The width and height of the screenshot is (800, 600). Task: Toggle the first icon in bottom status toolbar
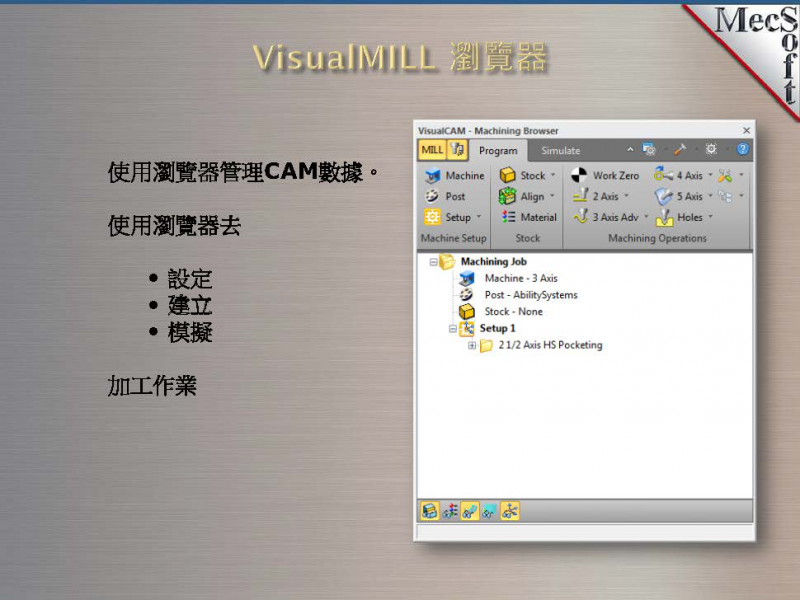point(429,511)
